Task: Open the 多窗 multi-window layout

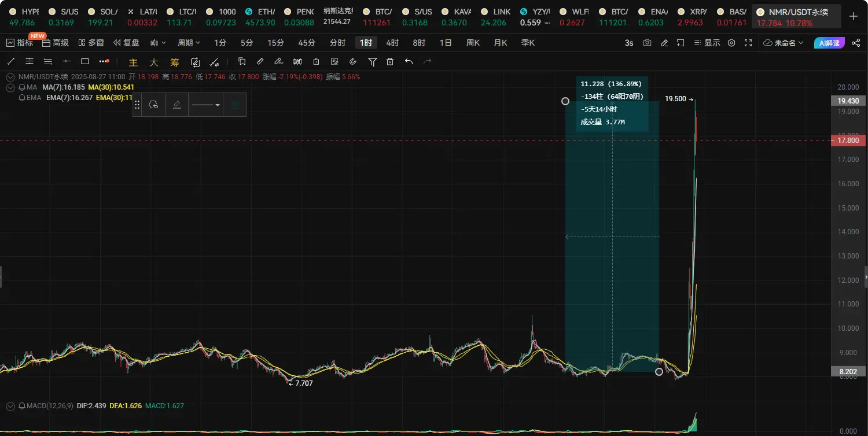Action: 91,43
